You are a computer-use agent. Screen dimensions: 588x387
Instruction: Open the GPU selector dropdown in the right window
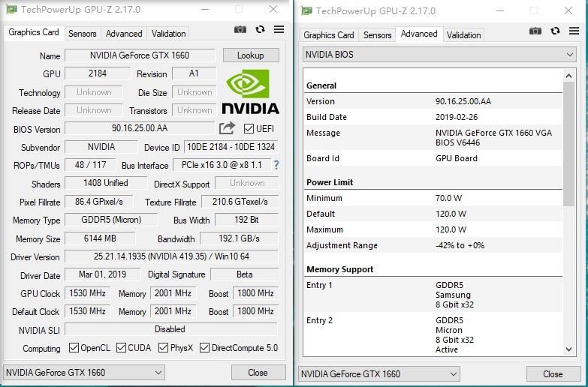(x=378, y=374)
